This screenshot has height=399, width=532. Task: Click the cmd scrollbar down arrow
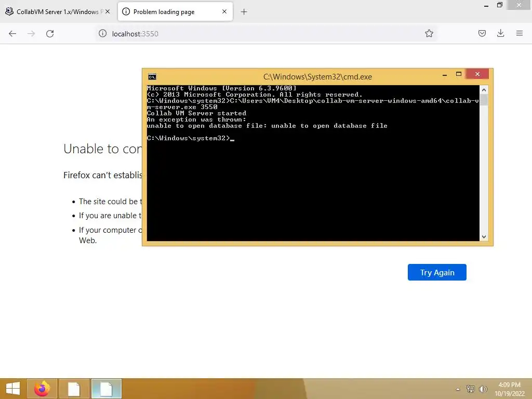[x=484, y=237]
